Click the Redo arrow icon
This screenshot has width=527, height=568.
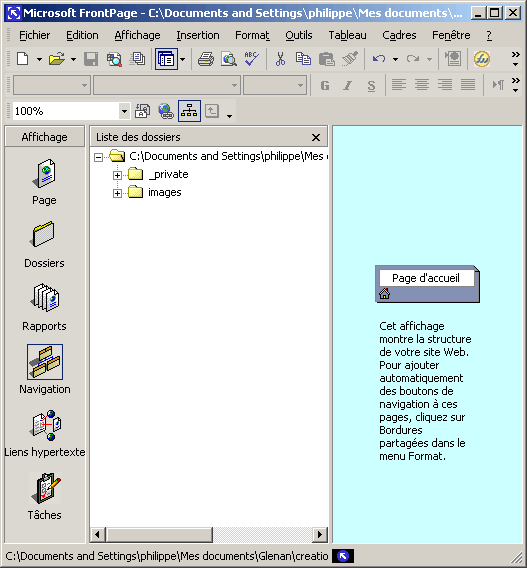[413, 59]
